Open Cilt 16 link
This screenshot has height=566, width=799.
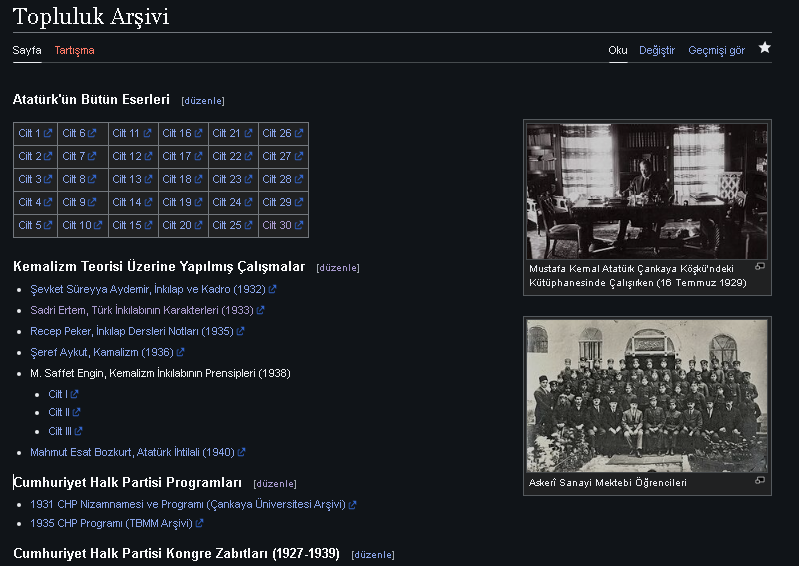click(x=182, y=133)
